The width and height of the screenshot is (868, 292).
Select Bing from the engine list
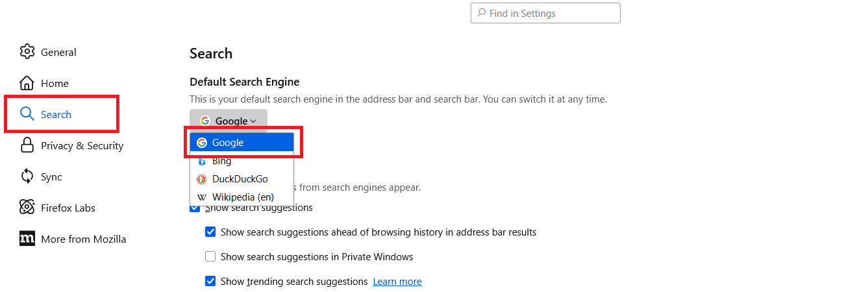click(221, 161)
